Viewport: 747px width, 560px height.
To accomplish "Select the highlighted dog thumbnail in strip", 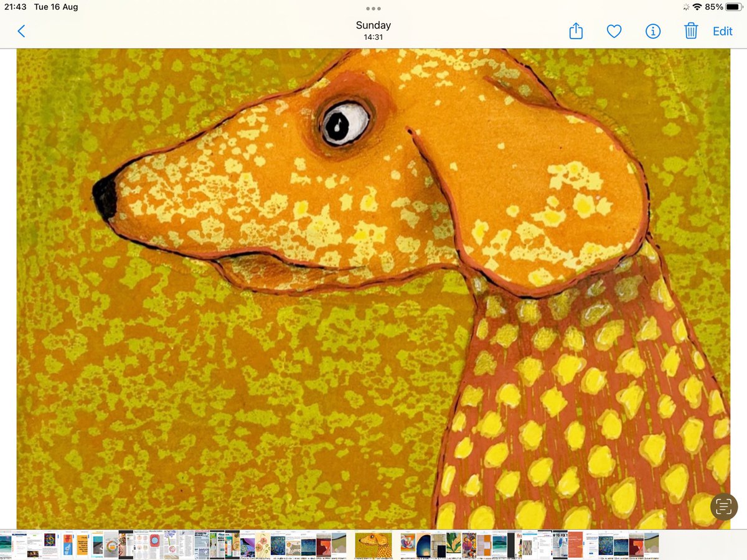I will tap(374, 545).
